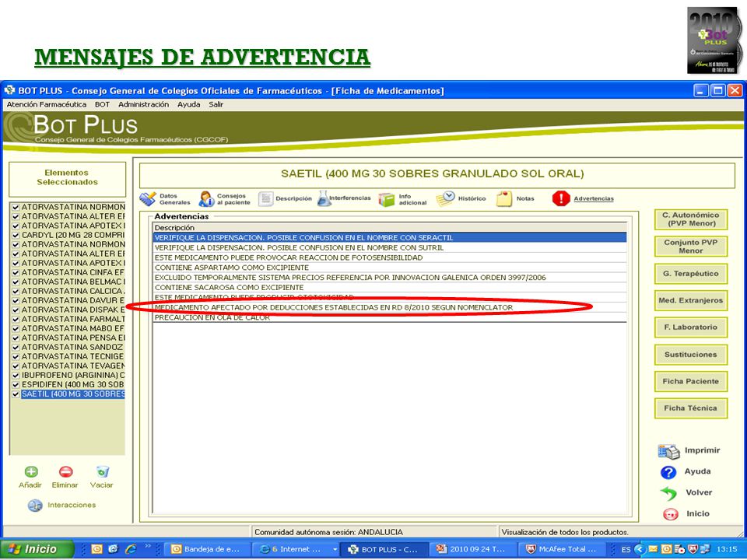
Task: Click the red Eliminar minus icon
Action: [x=65, y=471]
